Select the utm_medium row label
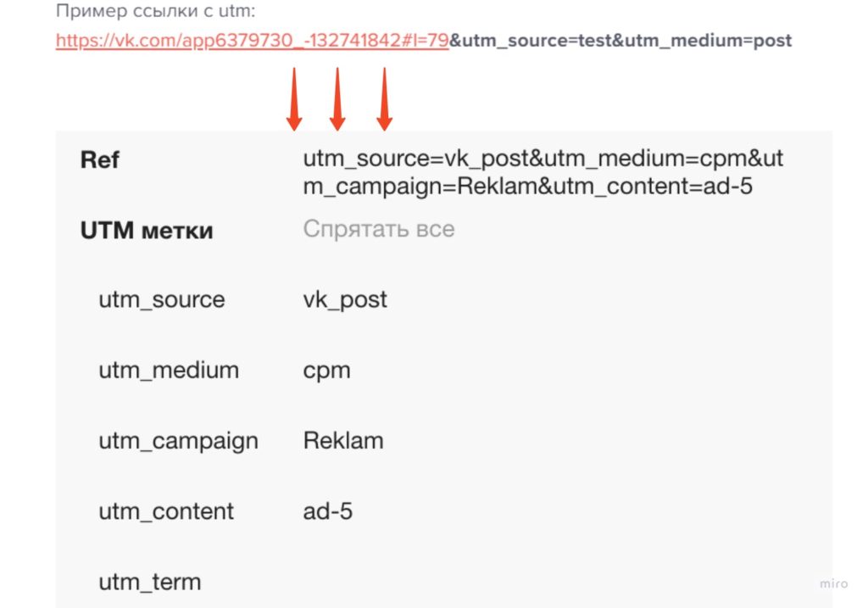 [x=169, y=370]
